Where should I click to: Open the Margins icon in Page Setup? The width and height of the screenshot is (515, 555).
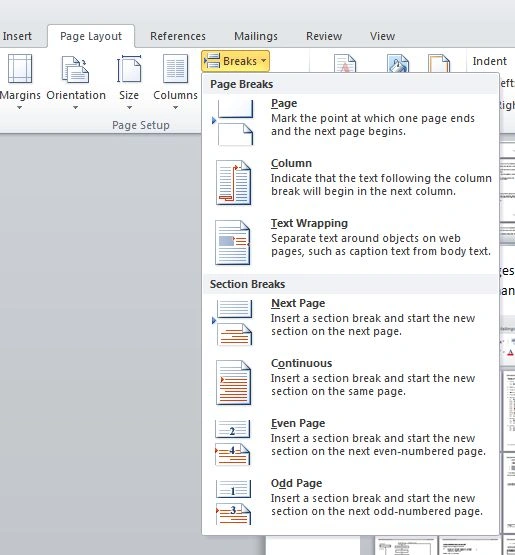[20, 69]
